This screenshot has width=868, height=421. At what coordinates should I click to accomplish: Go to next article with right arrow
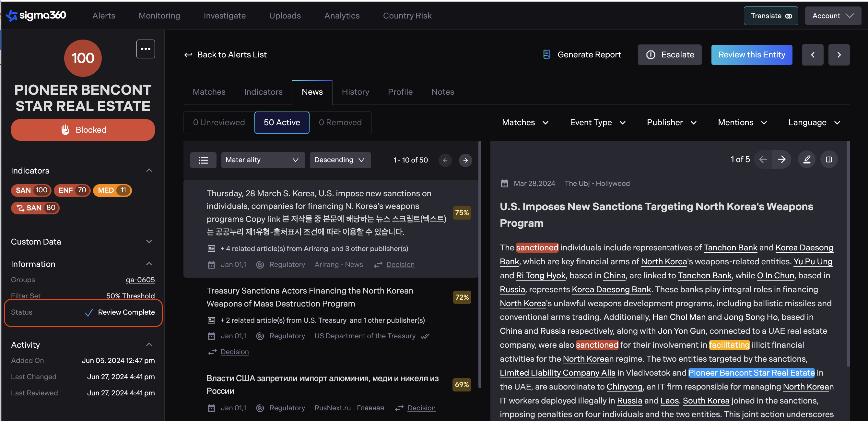[x=781, y=160]
